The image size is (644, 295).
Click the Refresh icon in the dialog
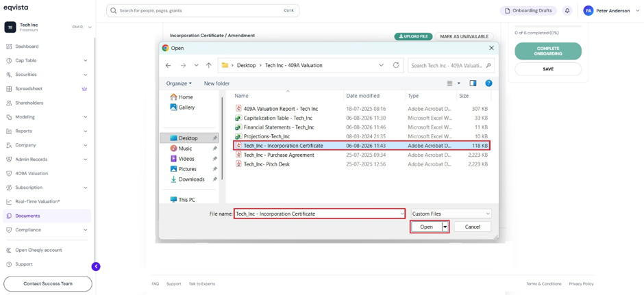(x=396, y=65)
